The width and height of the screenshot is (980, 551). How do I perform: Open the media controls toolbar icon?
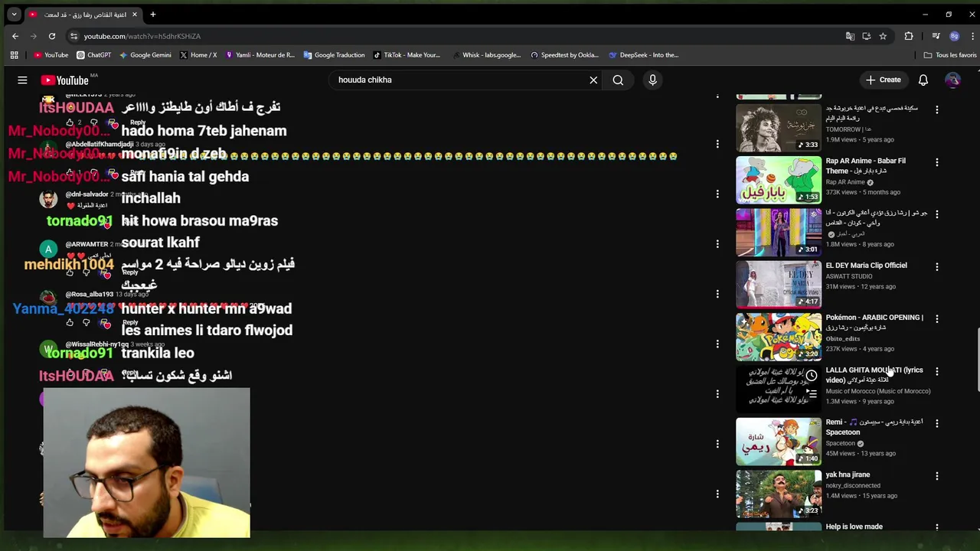point(936,36)
